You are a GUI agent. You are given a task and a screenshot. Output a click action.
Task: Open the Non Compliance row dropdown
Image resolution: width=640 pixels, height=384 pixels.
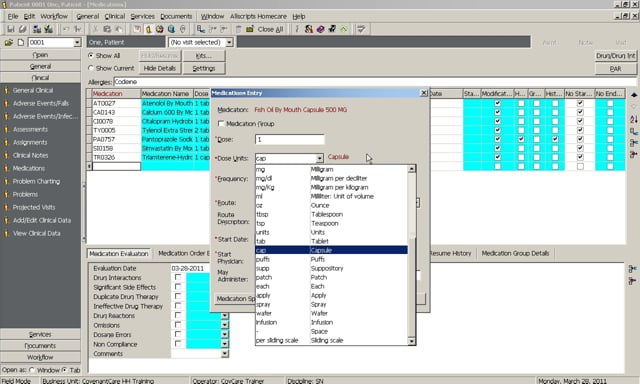click(224, 344)
